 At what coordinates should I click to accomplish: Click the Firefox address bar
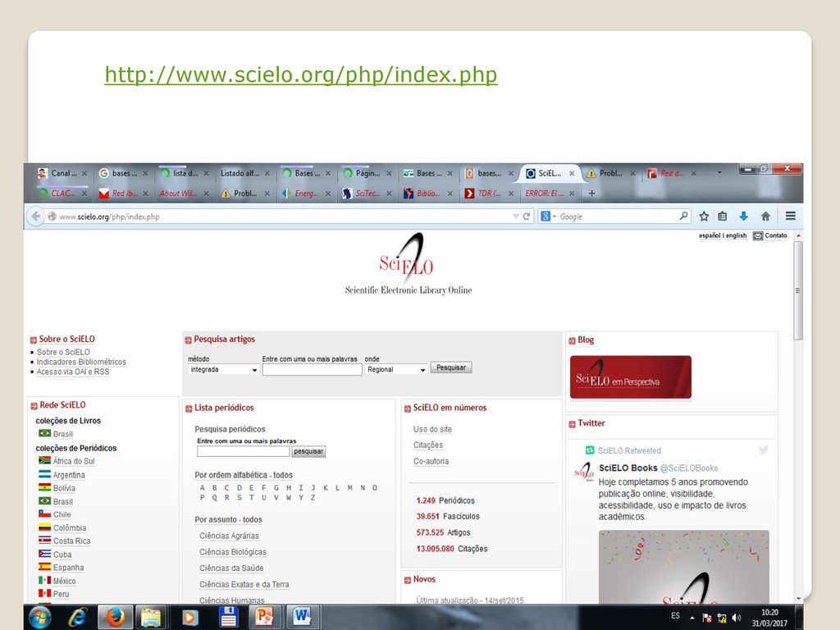pyautogui.click(x=281, y=217)
